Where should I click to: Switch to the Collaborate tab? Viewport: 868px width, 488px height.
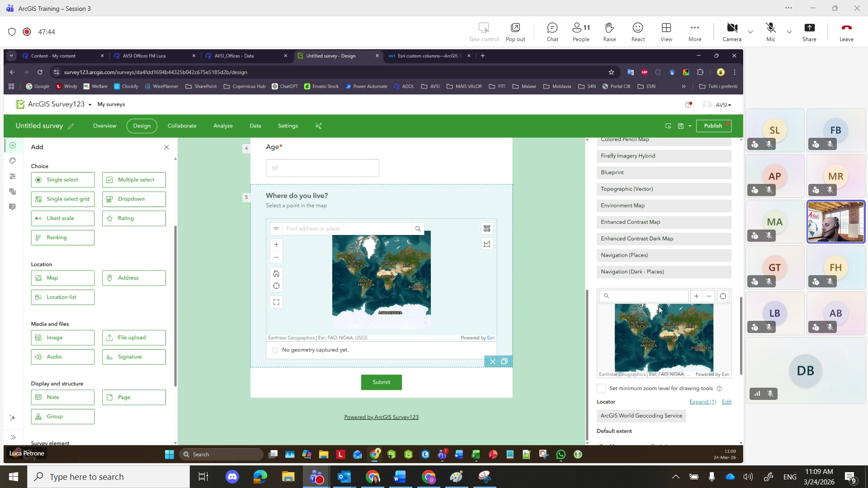point(182,126)
